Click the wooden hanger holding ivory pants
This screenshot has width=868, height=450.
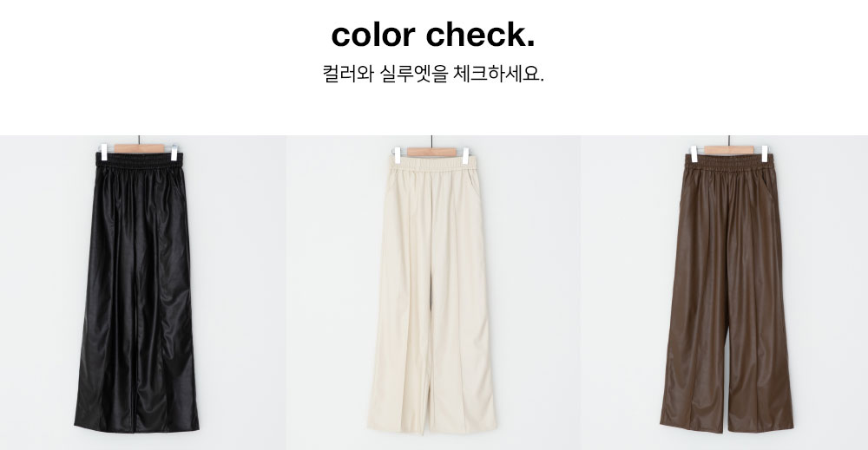[x=431, y=152]
